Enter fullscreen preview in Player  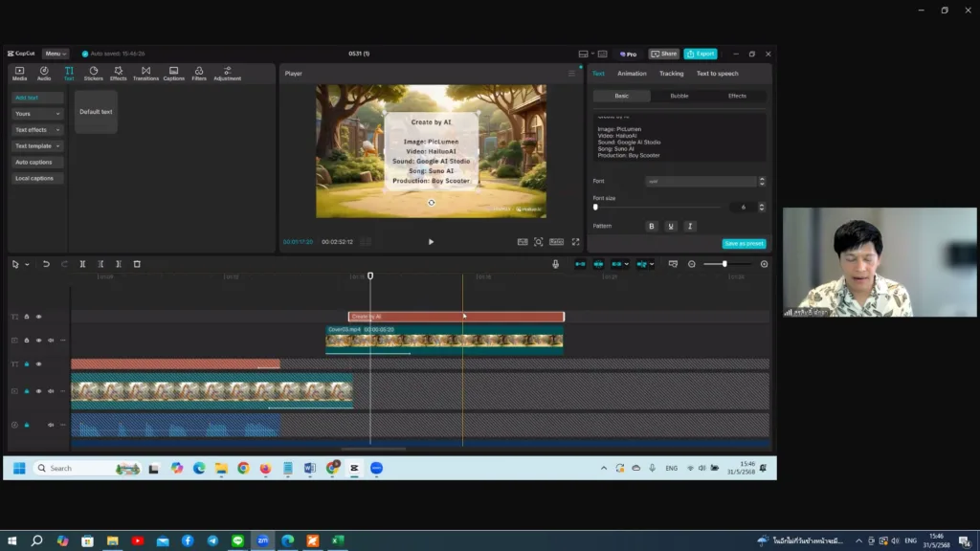(x=574, y=242)
